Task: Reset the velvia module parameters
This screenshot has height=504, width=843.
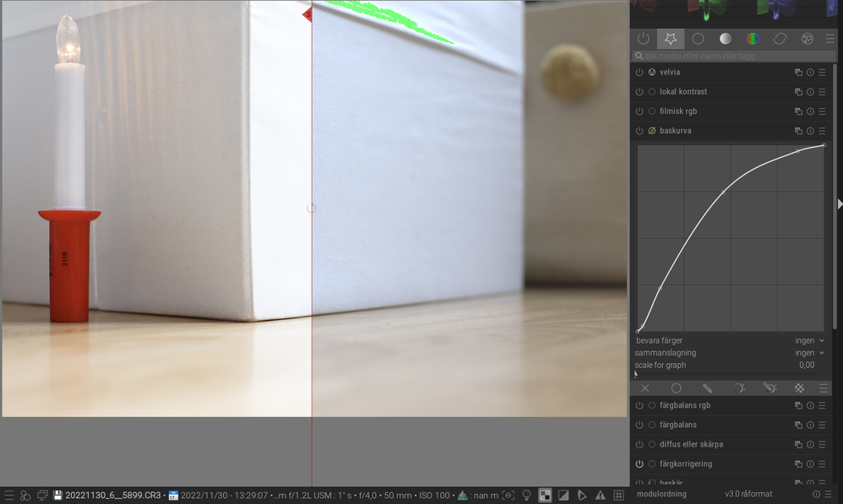Action: click(810, 73)
